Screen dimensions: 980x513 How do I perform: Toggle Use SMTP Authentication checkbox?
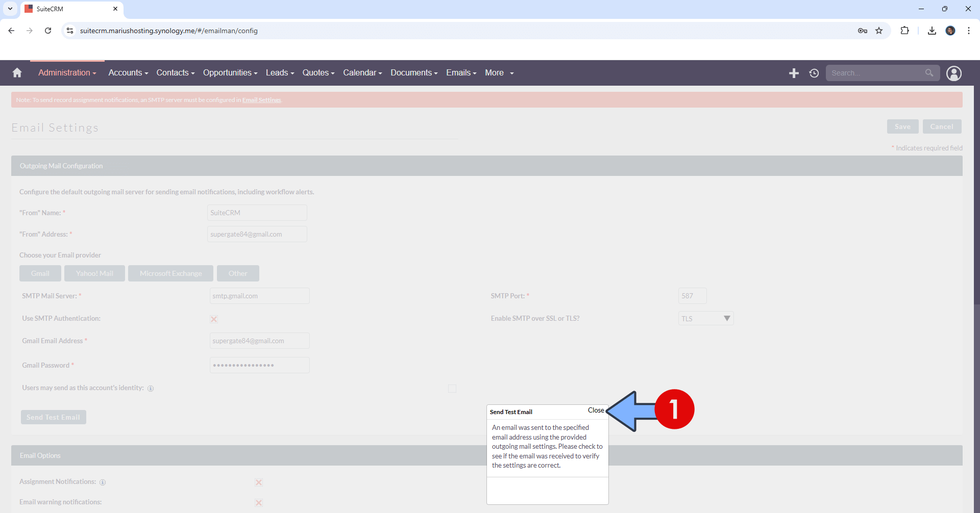click(x=214, y=319)
